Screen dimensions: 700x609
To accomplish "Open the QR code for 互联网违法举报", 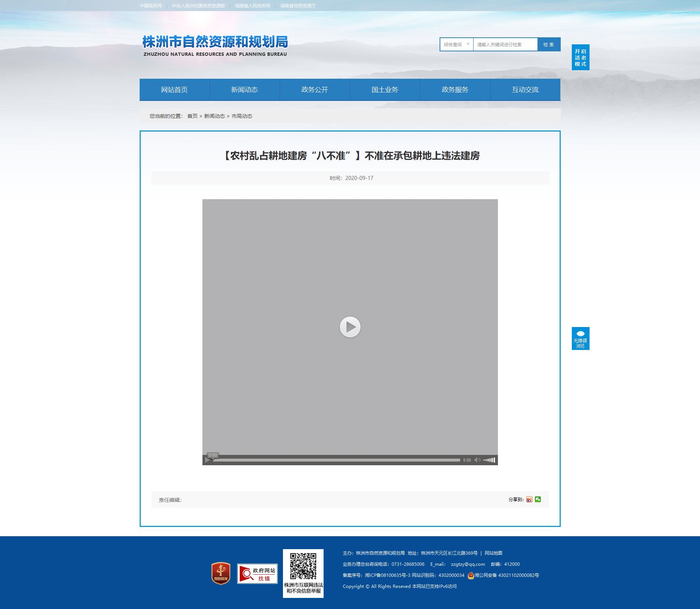I will (303, 573).
